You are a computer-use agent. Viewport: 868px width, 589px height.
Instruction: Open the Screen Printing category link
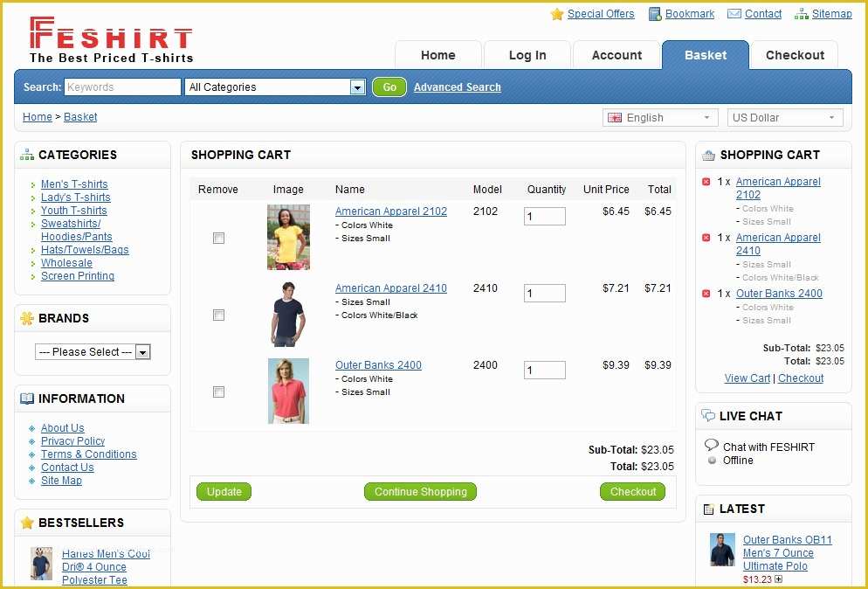click(78, 276)
